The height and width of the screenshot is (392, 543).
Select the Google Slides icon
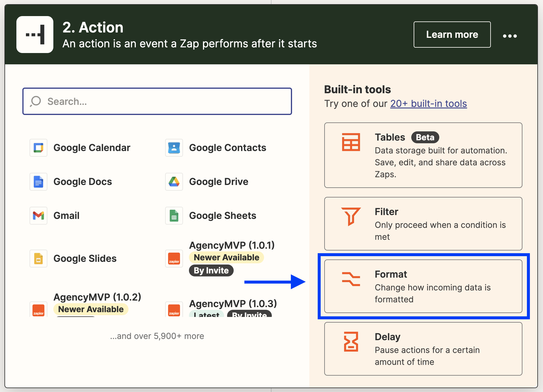(38, 259)
